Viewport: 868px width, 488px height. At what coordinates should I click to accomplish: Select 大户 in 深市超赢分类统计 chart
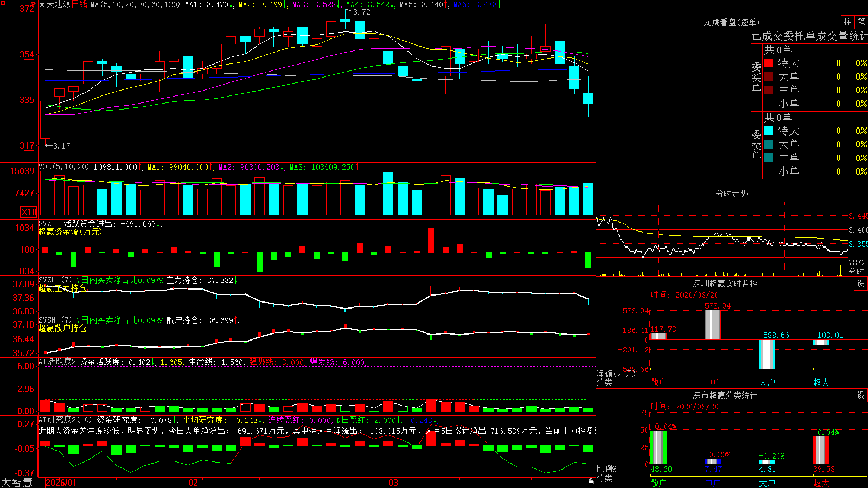point(767,483)
